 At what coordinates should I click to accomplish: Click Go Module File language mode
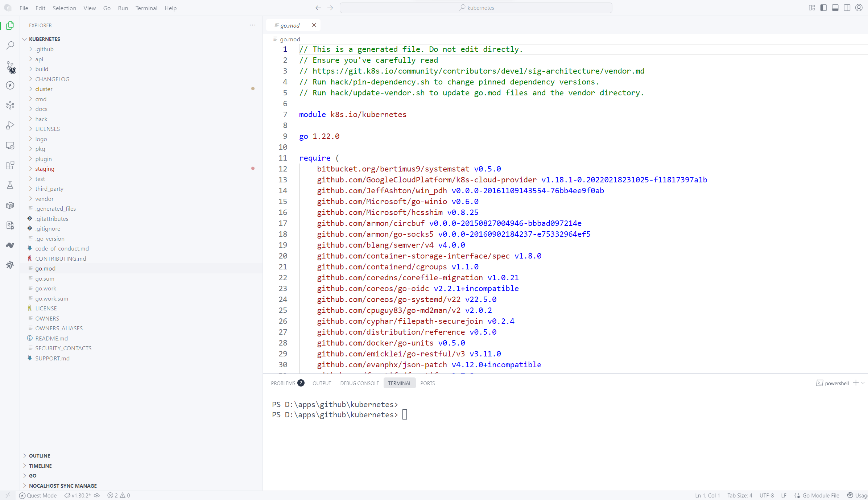[821, 495]
